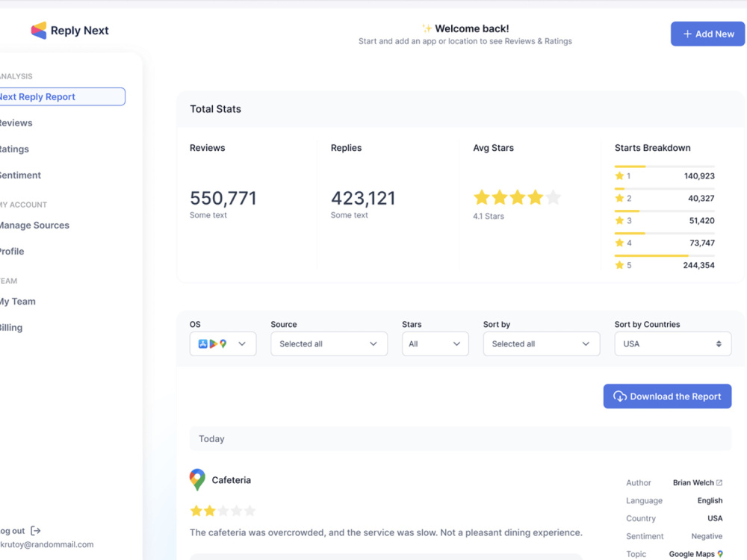747x560 pixels.
Task: Click the cloud download icon in Download button
Action: [x=620, y=396]
